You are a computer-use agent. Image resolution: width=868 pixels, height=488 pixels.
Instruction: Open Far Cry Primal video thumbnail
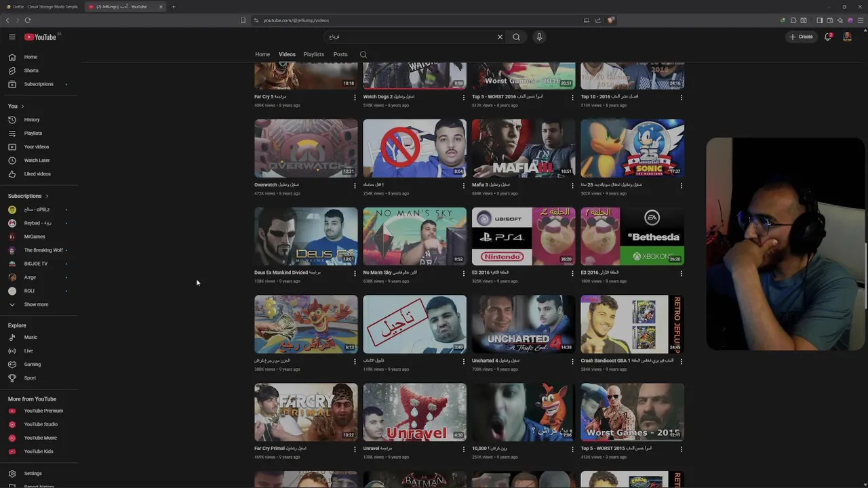pos(306,412)
